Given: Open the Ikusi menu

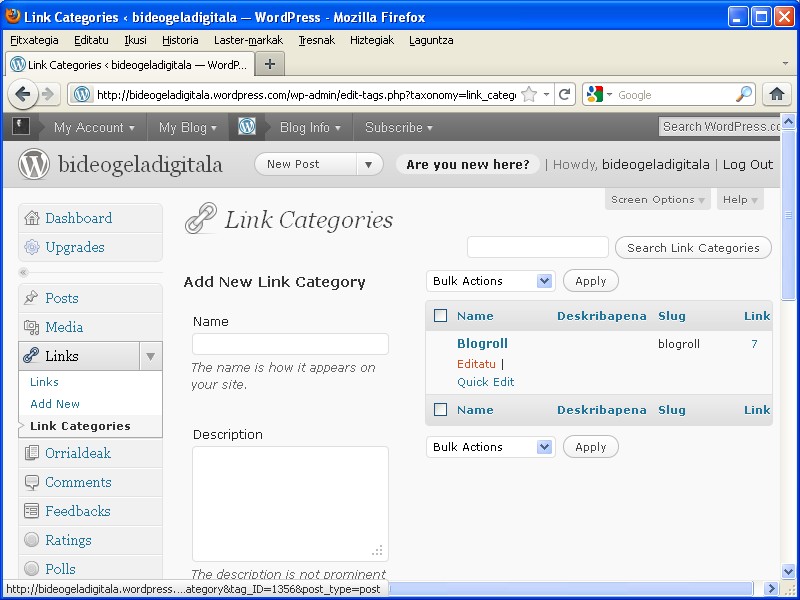Looking at the screenshot, I should pos(135,40).
